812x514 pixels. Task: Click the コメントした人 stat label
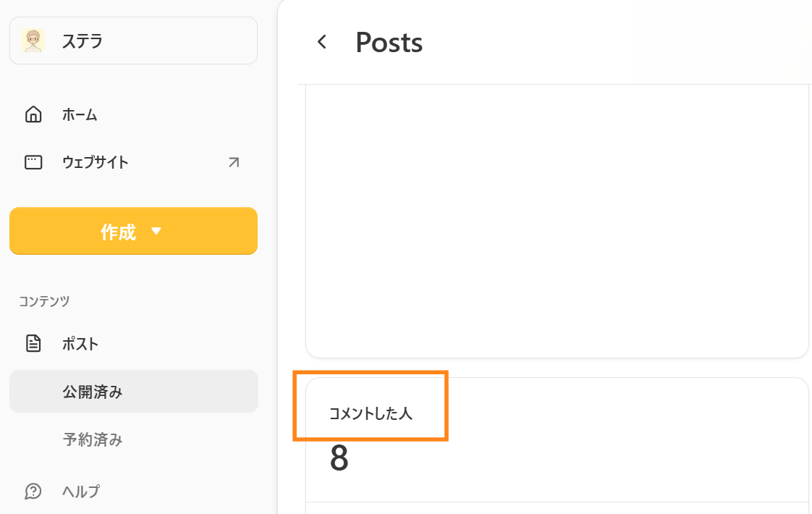tap(371, 413)
